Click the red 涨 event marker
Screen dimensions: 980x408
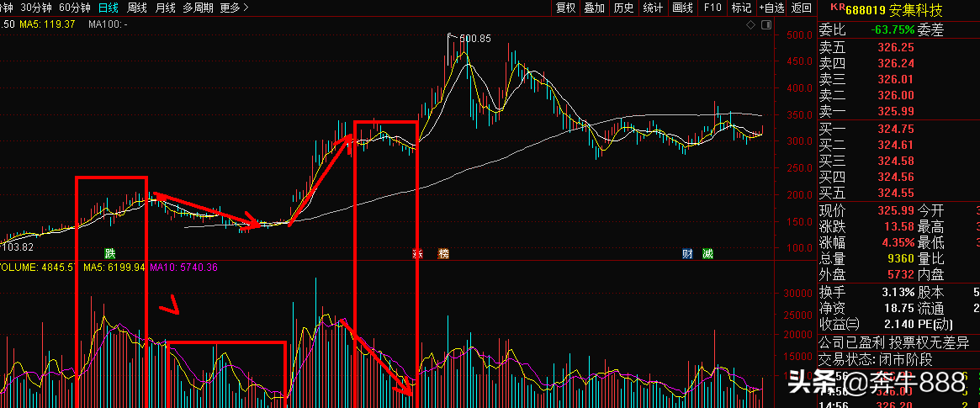(417, 253)
